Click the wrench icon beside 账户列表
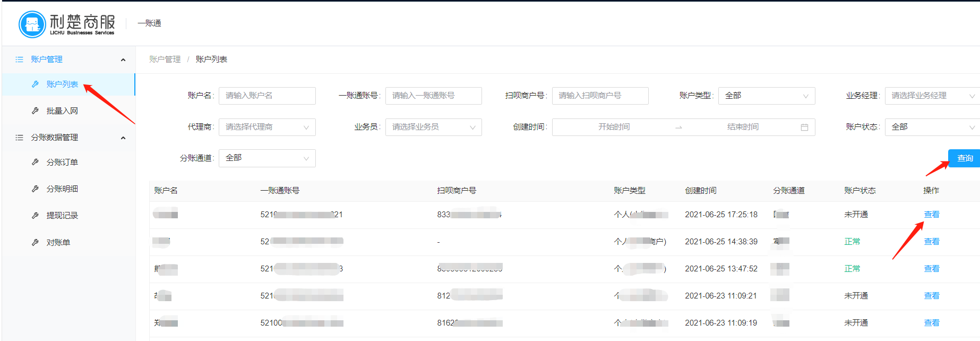The height and width of the screenshot is (341, 980). [x=35, y=84]
